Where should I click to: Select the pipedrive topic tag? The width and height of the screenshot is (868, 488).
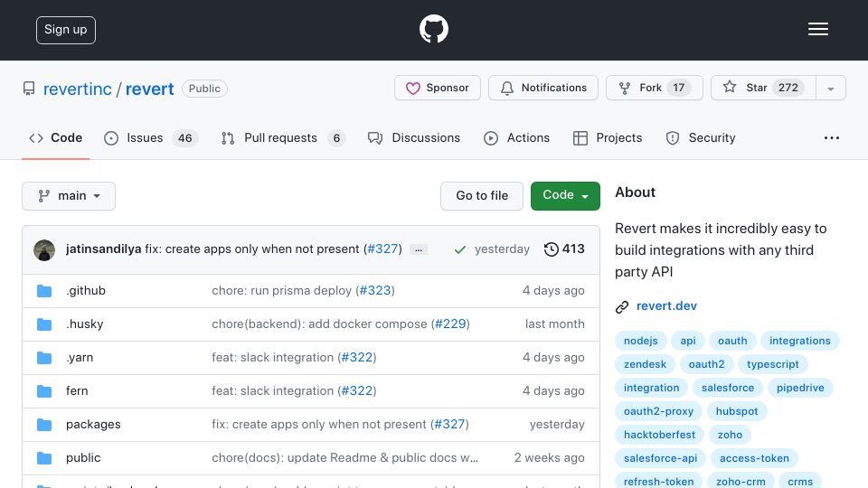[800, 388]
